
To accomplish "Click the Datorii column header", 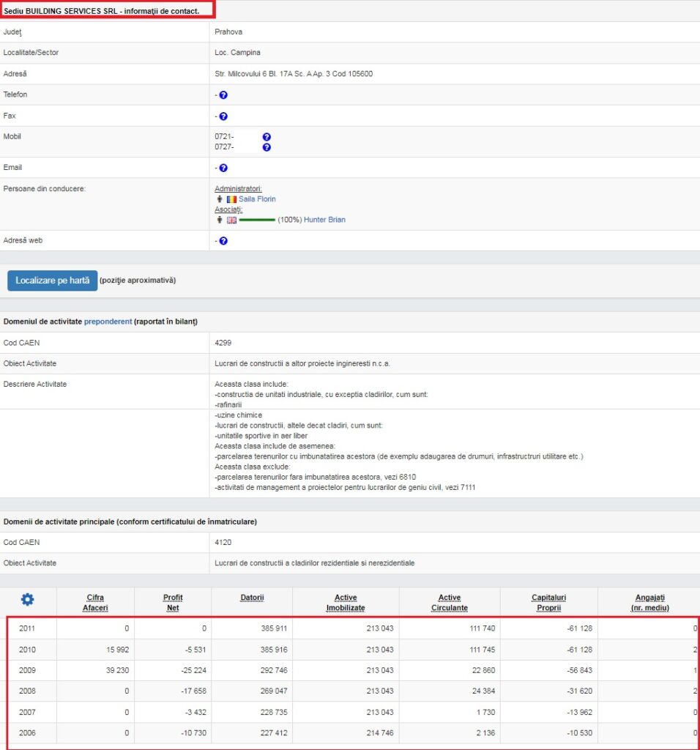I will click(252, 598).
